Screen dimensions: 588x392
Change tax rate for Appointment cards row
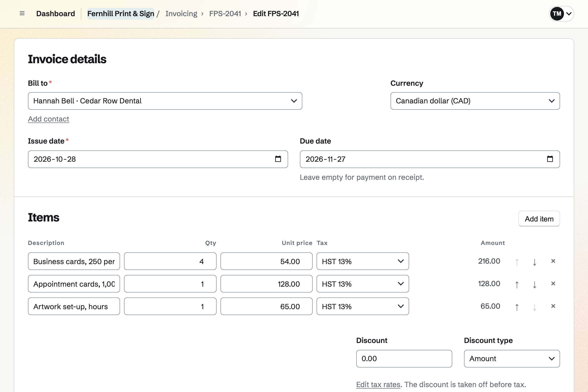[363, 284]
